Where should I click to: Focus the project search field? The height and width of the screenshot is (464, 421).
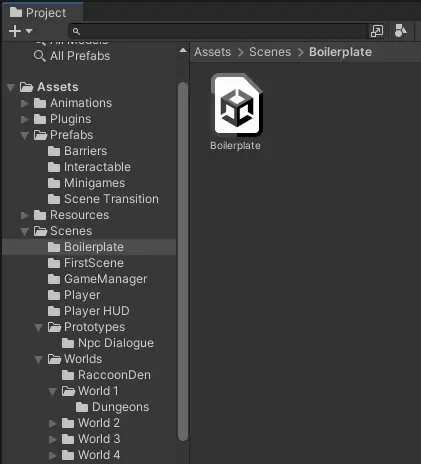click(218, 31)
